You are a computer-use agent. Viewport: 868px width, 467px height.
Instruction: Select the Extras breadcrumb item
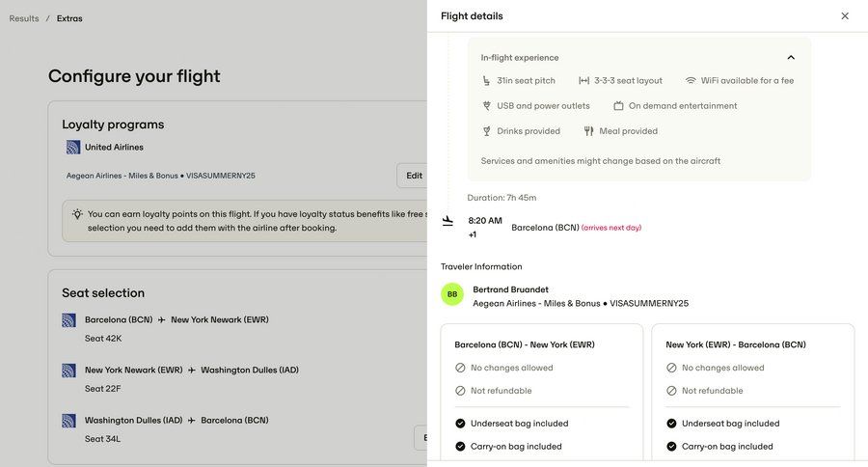coord(69,18)
